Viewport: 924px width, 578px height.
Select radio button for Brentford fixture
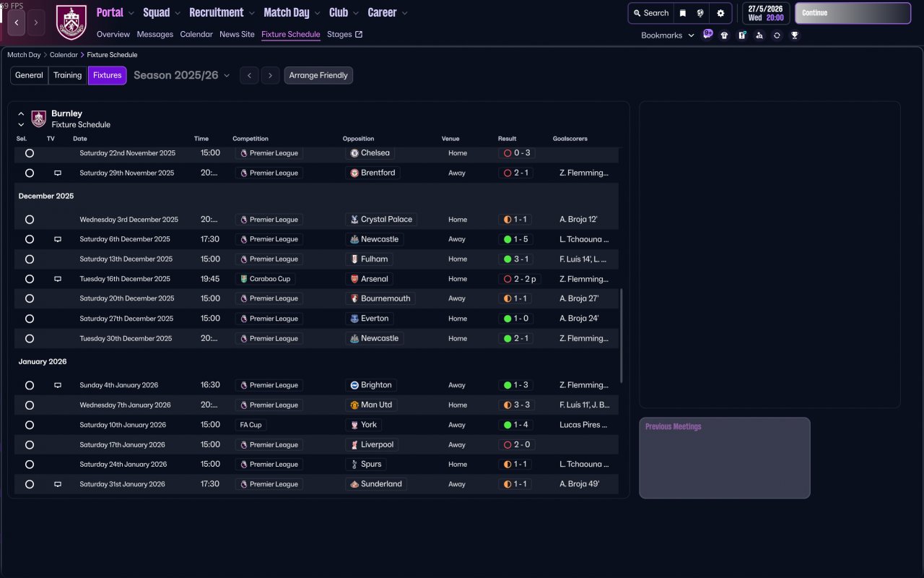[30, 173]
